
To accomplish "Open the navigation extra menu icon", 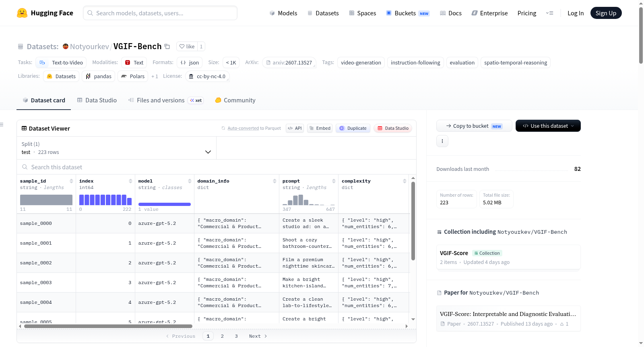I will 549,13.
